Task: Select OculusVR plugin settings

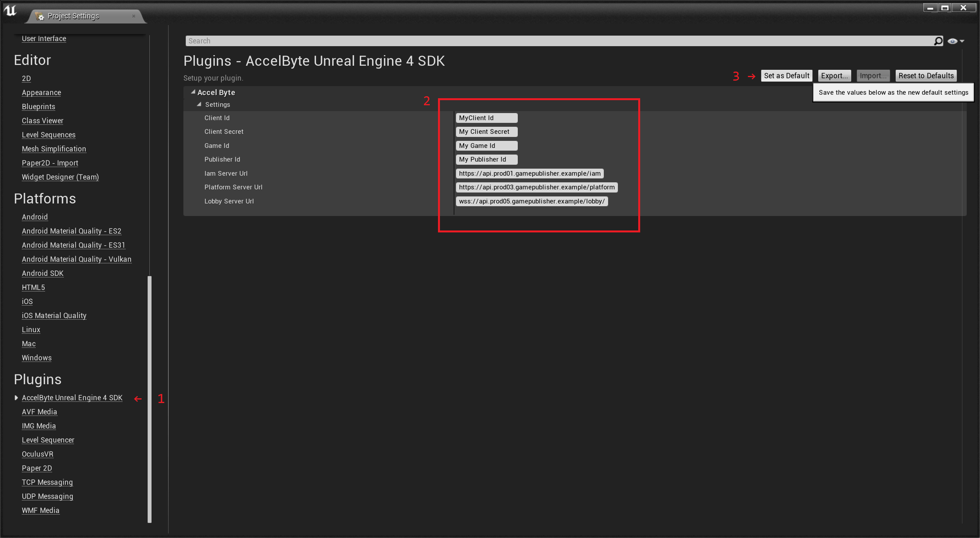Action: point(38,454)
